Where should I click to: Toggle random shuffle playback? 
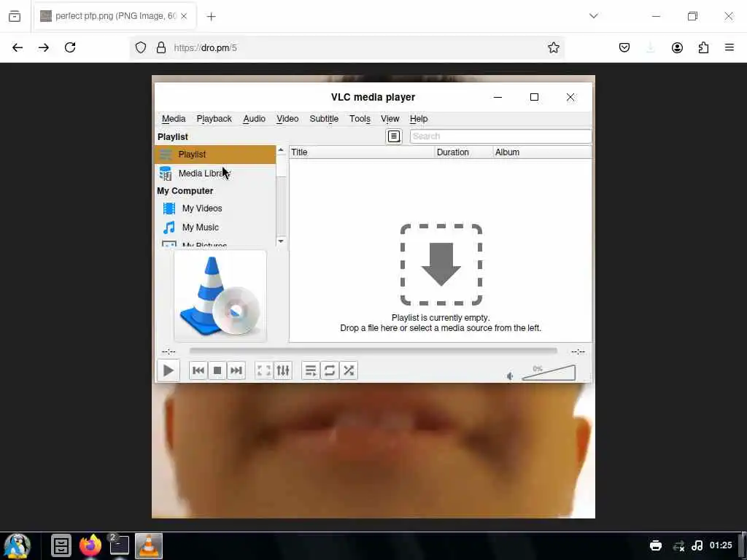349,370
